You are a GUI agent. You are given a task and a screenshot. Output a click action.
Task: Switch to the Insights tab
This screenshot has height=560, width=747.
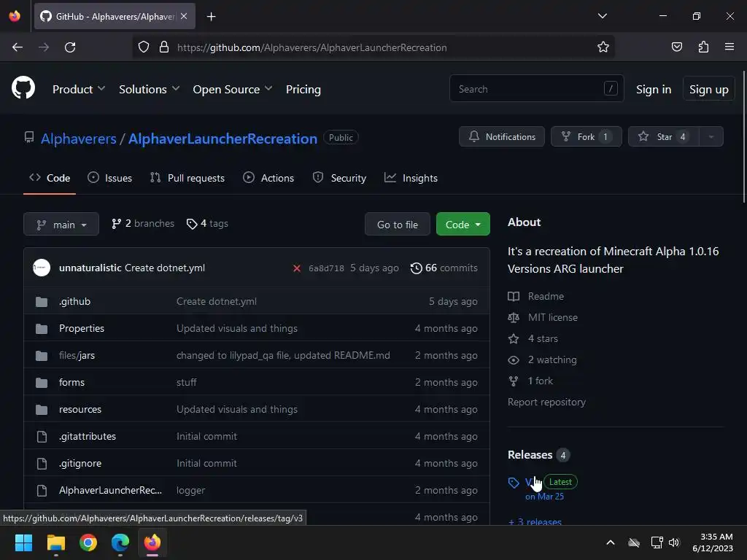pos(411,178)
